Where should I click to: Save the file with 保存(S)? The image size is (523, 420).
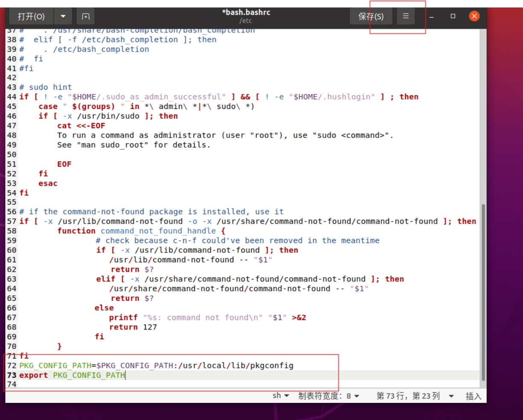pos(371,17)
